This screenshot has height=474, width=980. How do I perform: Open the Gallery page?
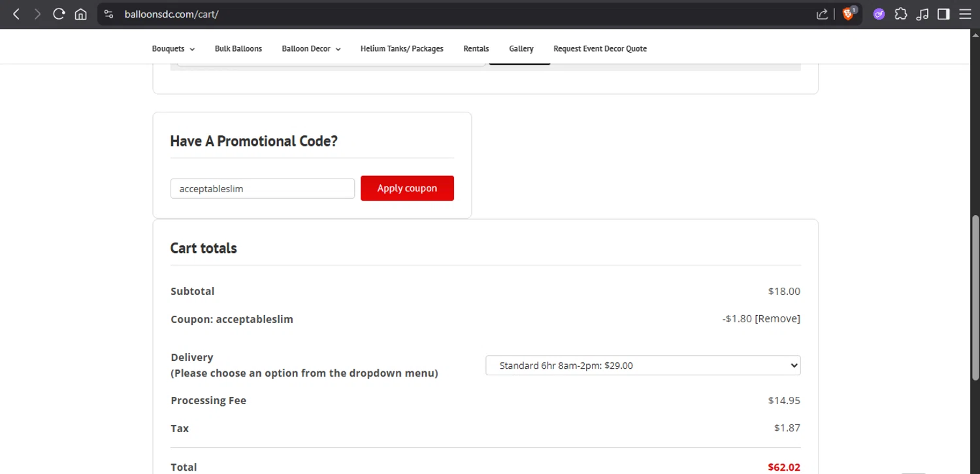coord(521,48)
